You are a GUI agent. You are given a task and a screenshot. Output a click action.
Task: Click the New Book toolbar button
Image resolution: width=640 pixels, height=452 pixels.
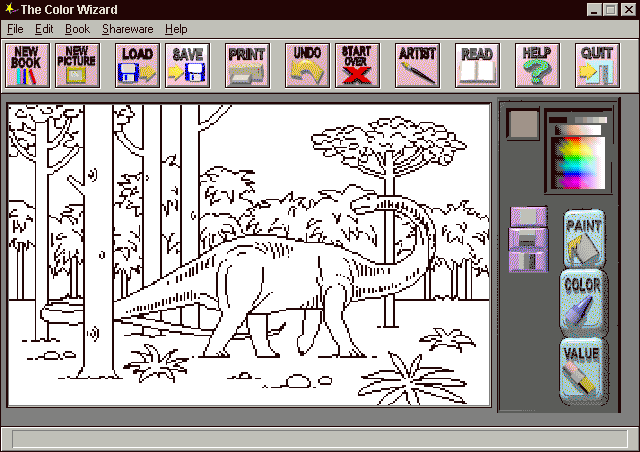point(27,65)
